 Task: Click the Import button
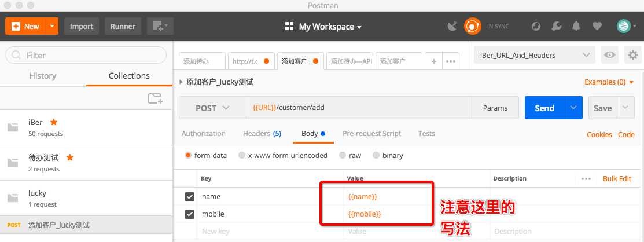tap(82, 26)
